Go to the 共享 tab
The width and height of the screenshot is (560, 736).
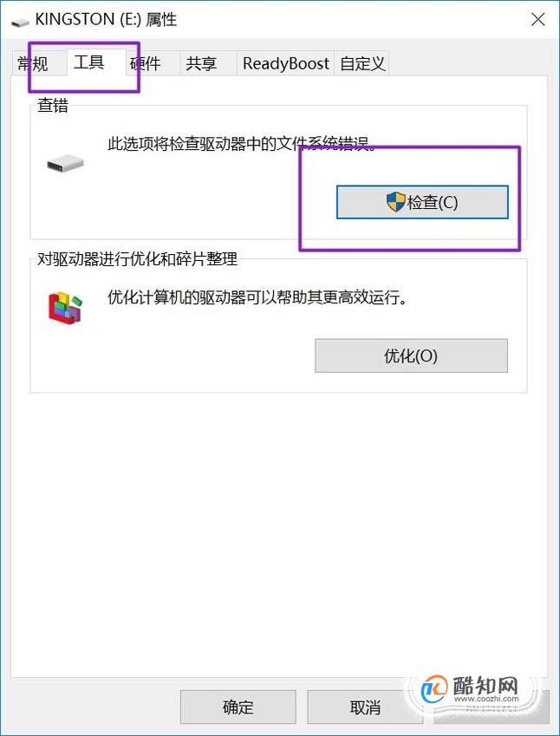201,64
